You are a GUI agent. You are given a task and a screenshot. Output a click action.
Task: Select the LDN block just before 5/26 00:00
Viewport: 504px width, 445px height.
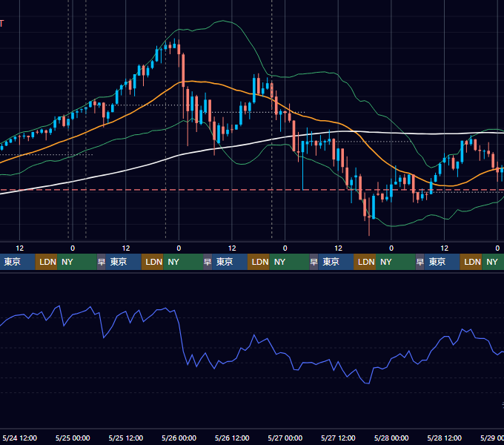(153, 262)
